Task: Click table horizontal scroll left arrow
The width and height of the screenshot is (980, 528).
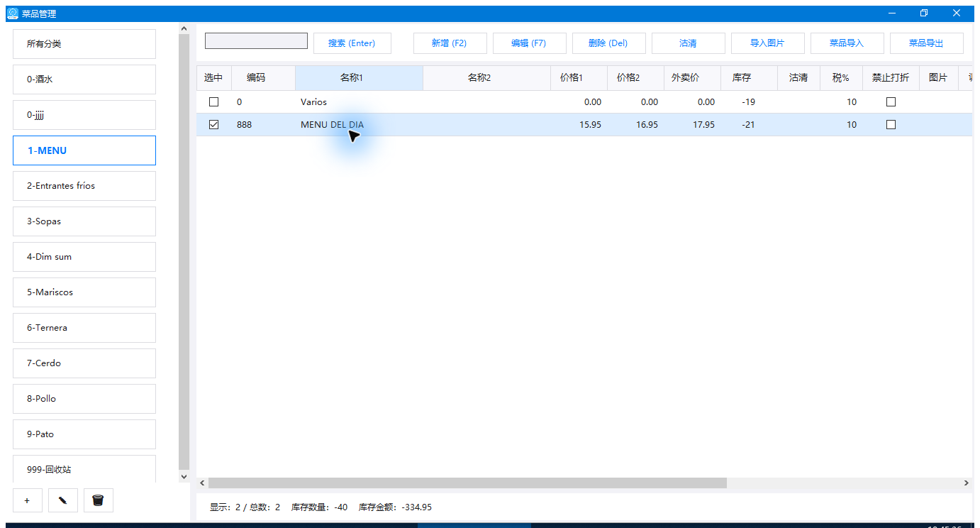Action: point(202,483)
